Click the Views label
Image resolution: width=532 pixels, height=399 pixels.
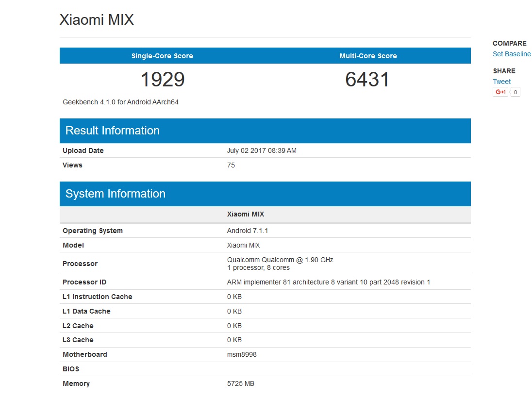[72, 165]
